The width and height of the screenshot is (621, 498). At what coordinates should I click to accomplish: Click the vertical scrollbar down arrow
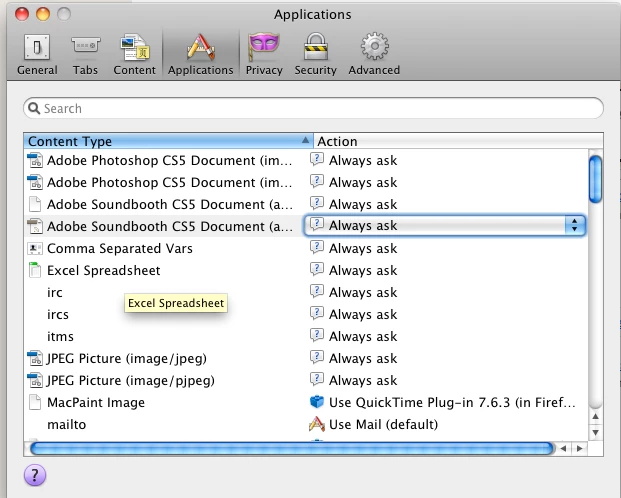click(x=595, y=432)
